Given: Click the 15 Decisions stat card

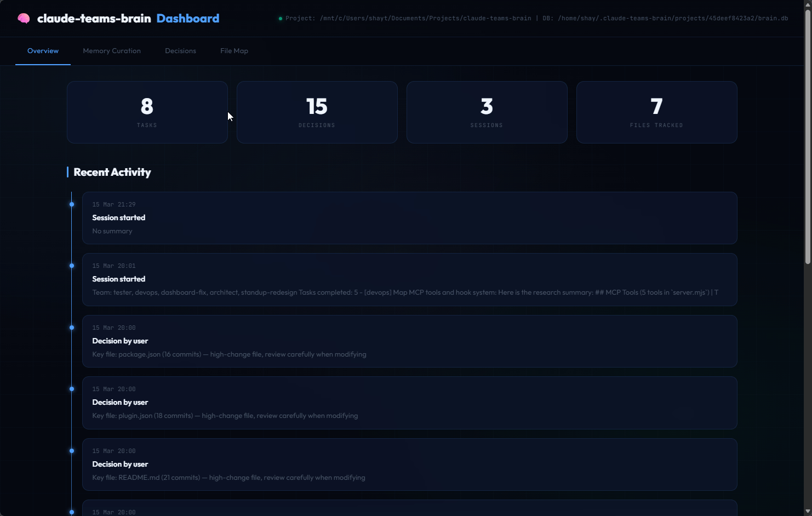Looking at the screenshot, I should pos(317,112).
